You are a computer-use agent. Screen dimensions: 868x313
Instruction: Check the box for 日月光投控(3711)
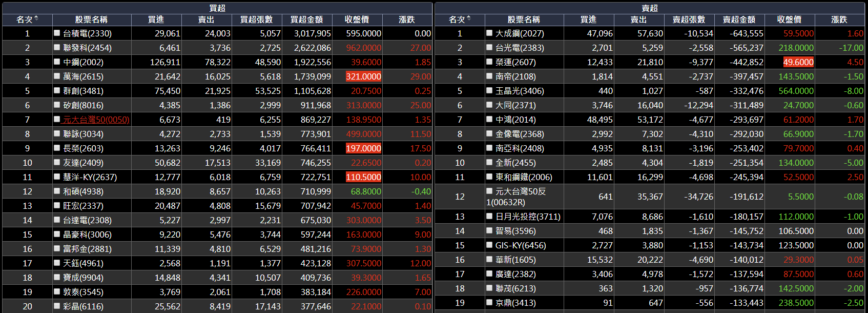pos(489,216)
